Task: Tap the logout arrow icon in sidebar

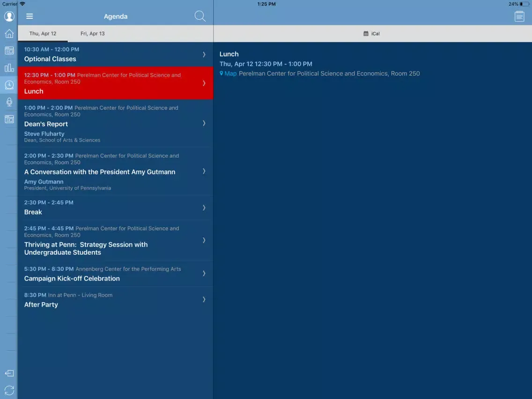Action: tap(9, 373)
